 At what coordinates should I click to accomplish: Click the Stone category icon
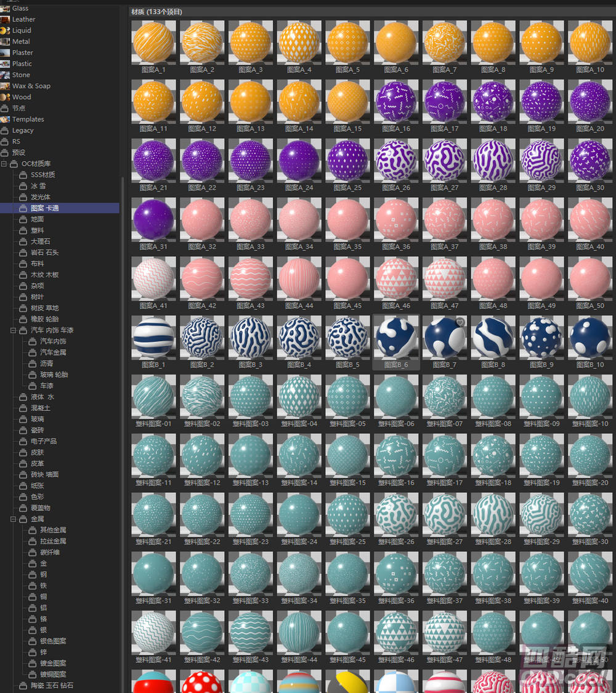tap(5, 75)
